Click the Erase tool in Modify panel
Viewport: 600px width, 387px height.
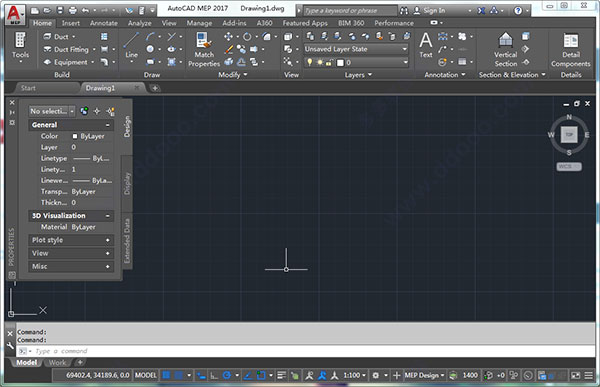(228, 49)
